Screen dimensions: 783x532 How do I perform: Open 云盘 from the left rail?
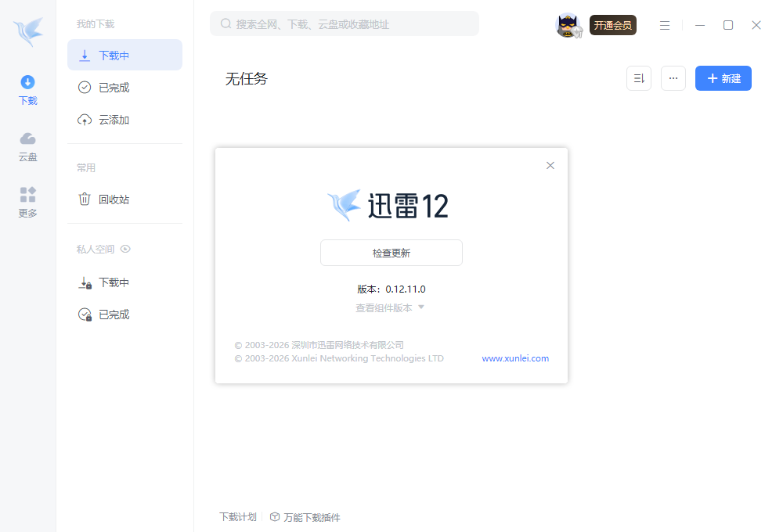[x=27, y=146]
